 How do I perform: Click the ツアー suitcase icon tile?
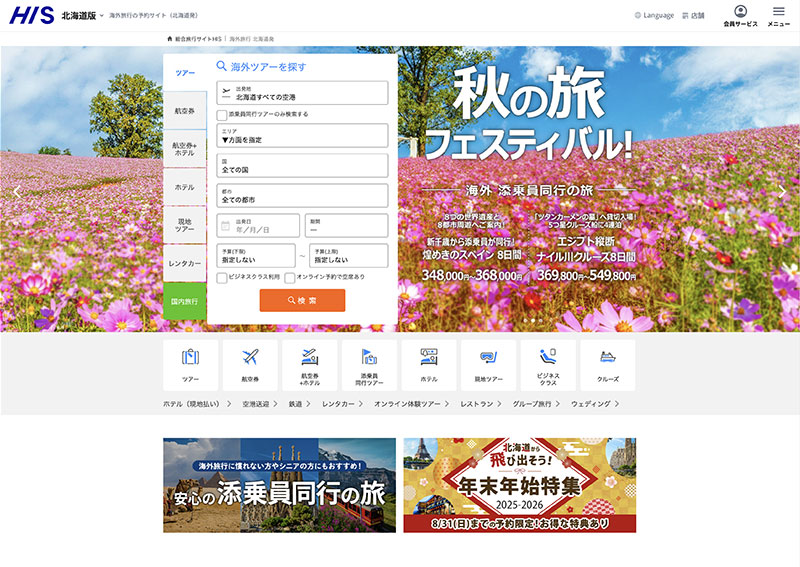point(190,364)
